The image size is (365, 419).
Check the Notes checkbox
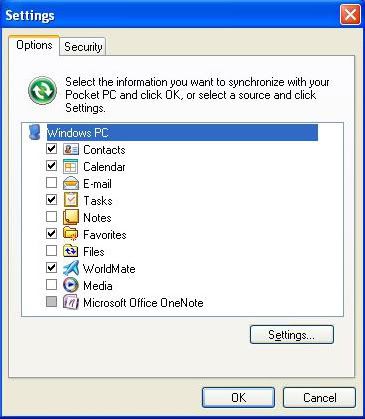tap(51, 217)
